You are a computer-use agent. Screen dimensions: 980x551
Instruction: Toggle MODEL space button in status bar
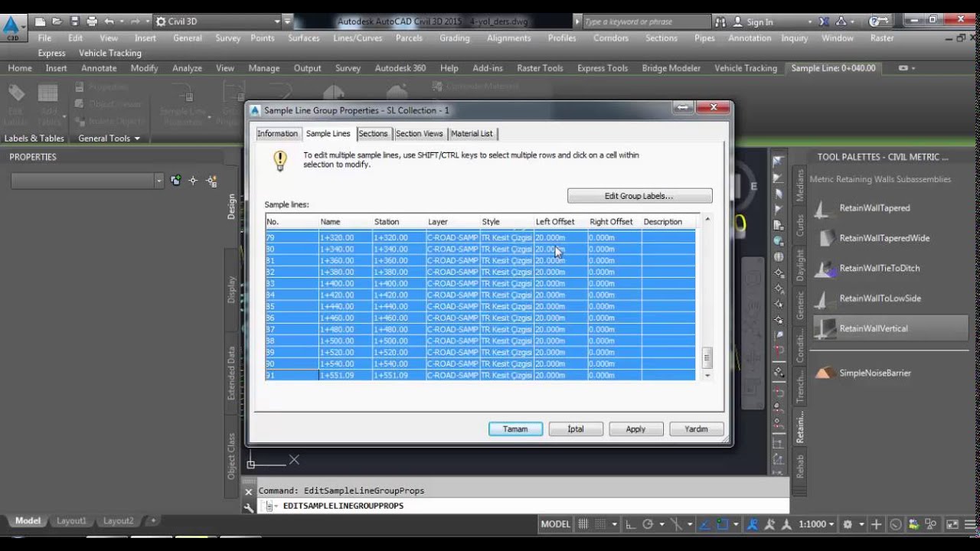(556, 524)
